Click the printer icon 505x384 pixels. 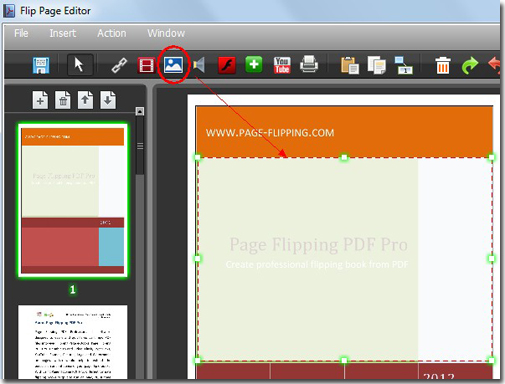(309, 64)
